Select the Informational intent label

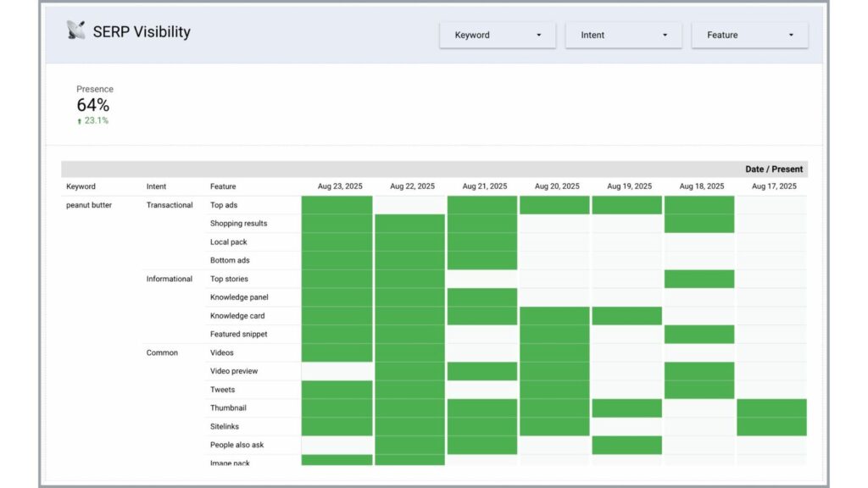pos(170,279)
